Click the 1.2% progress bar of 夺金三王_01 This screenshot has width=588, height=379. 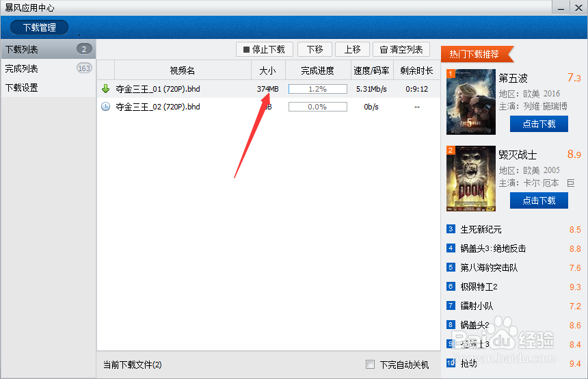(x=318, y=89)
